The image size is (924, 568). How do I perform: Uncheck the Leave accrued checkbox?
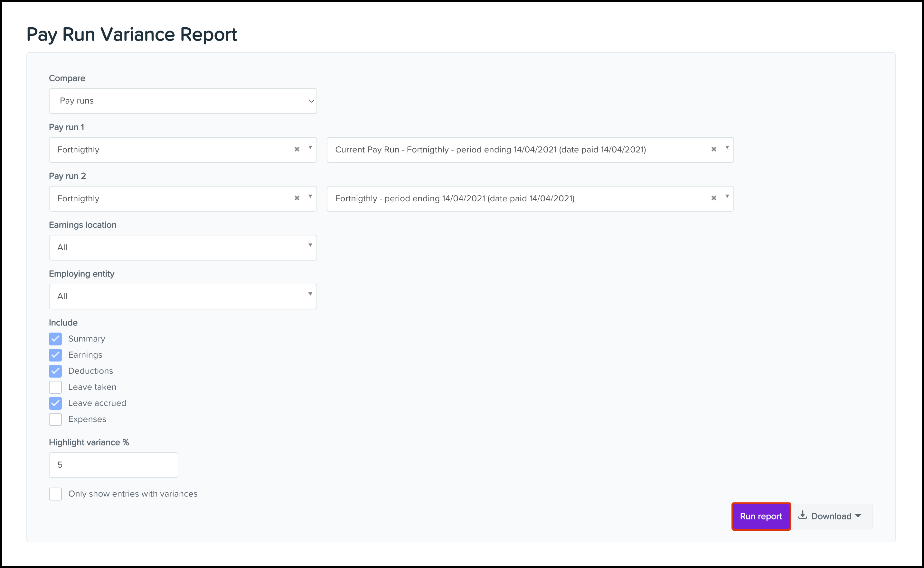pyautogui.click(x=55, y=403)
